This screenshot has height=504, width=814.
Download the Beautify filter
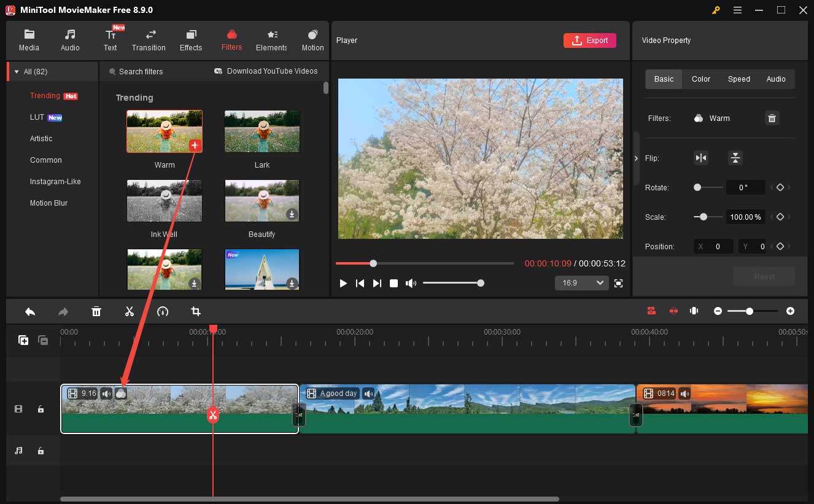[x=292, y=214]
